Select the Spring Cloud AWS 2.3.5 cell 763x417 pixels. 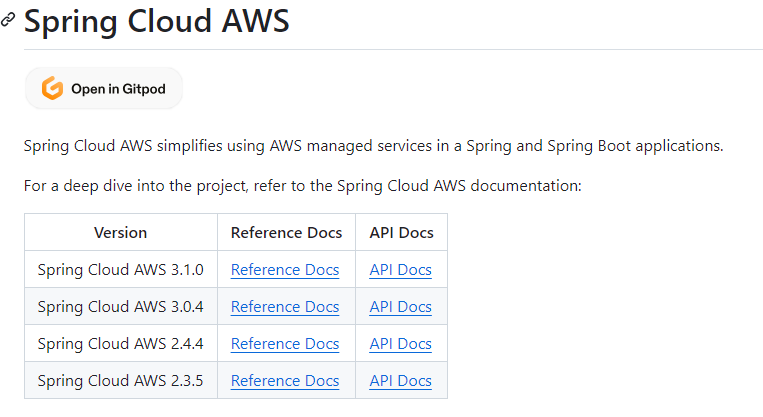tap(121, 381)
